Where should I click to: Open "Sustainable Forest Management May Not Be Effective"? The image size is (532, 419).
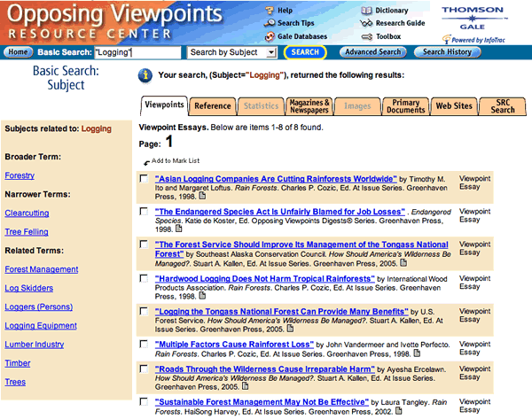(x=262, y=402)
